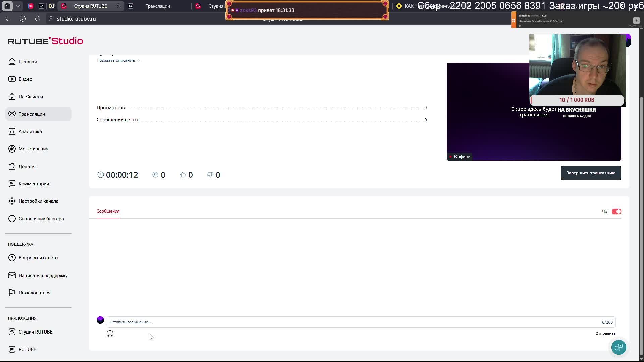644x362 pixels.
Task: Switch to the Трансляции browser tab
Action: (x=158, y=6)
